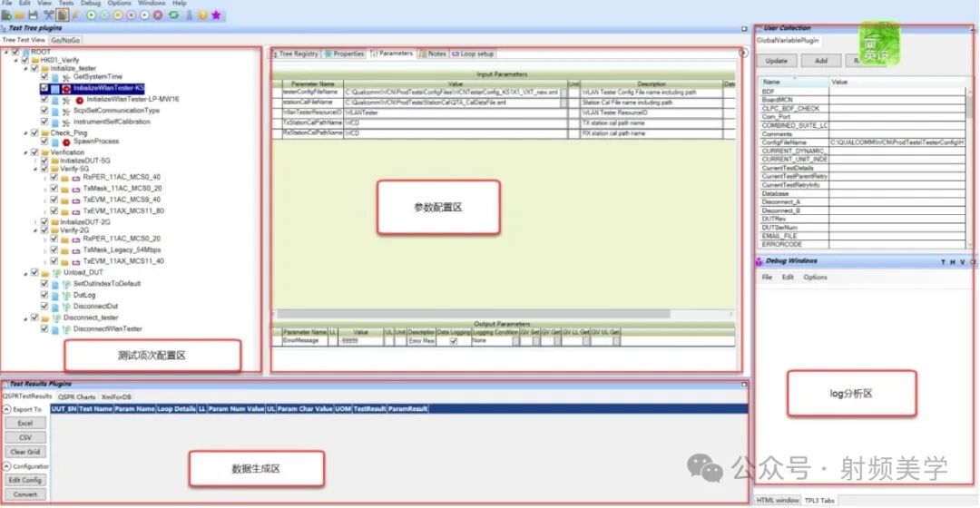Start the test with green play icon
The height and width of the screenshot is (508, 980).
(92, 15)
